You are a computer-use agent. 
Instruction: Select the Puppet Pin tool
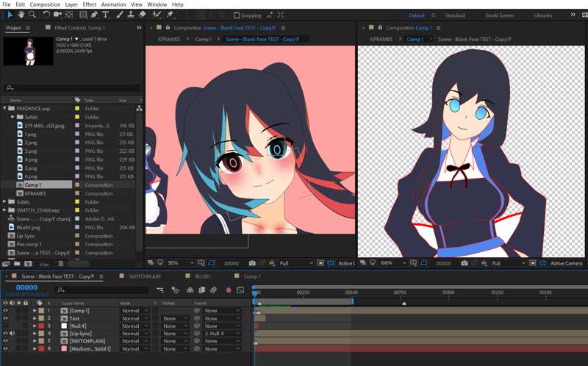tap(170, 15)
